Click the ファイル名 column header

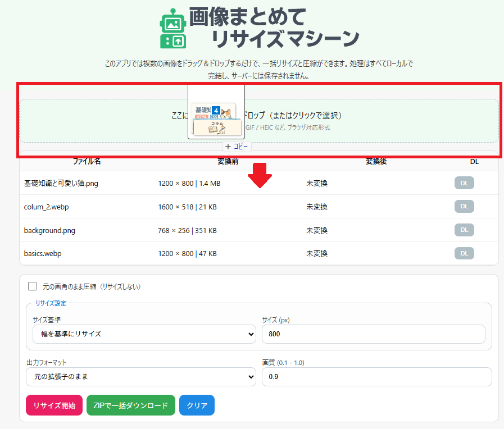point(87,162)
